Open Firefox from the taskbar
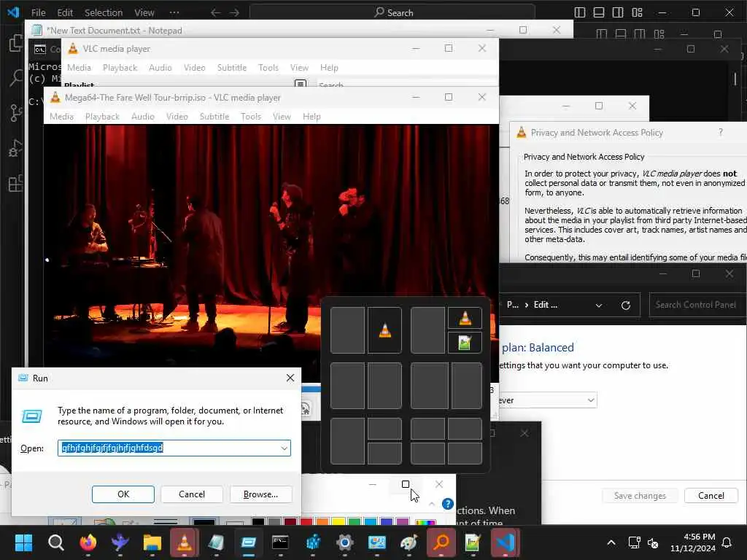 [x=88, y=542]
